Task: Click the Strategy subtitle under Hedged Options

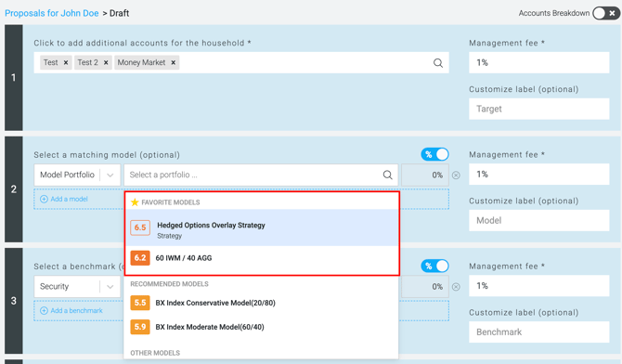Action: (169, 236)
